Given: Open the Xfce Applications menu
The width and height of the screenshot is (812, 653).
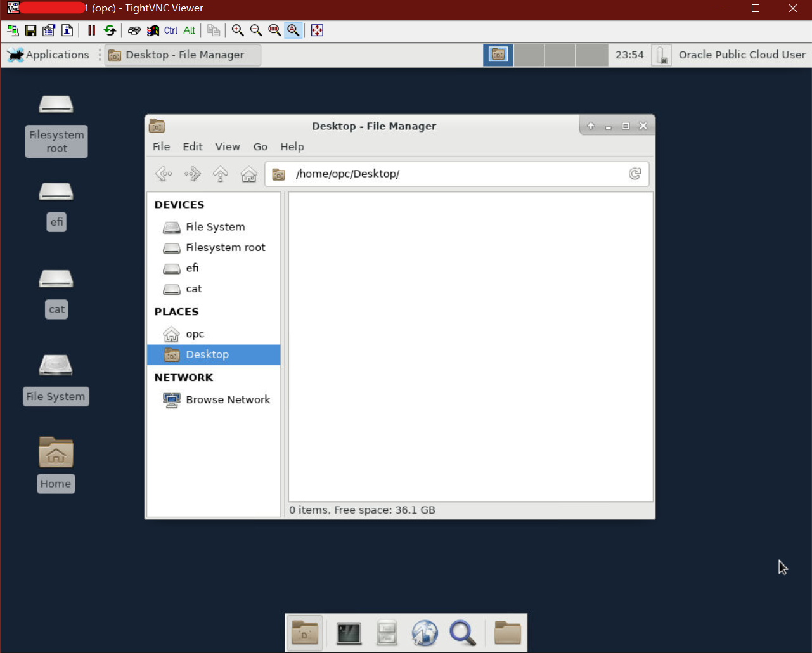Looking at the screenshot, I should click(x=48, y=55).
